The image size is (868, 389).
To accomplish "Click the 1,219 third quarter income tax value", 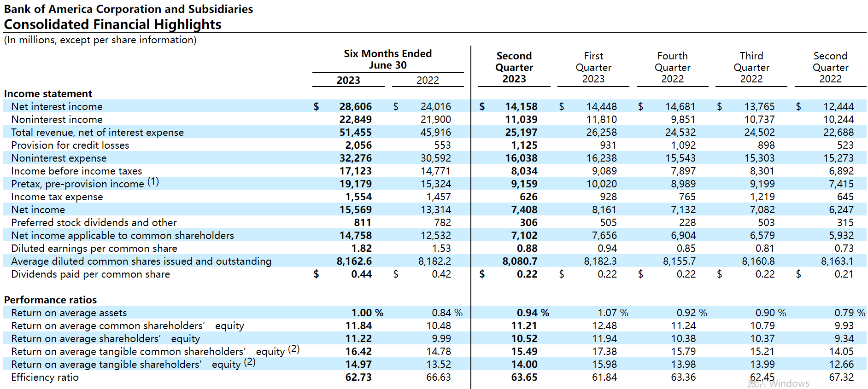I will pyautogui.click(x=762, y=197).
